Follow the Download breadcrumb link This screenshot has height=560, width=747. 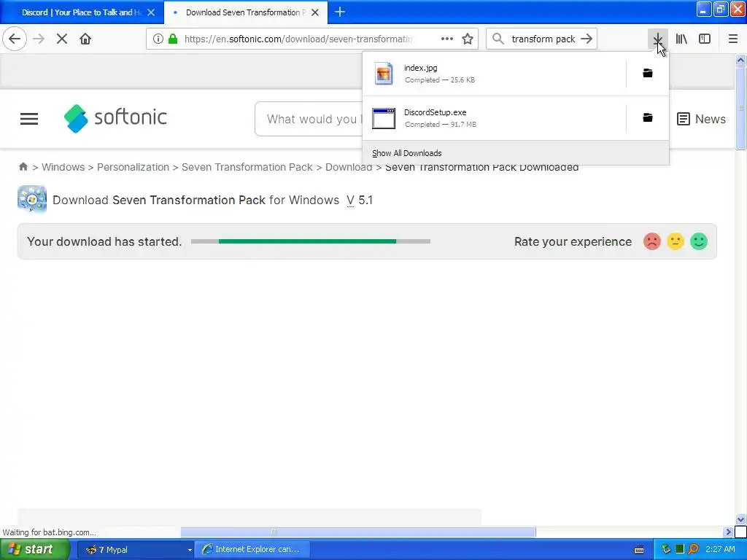[349, 167]
